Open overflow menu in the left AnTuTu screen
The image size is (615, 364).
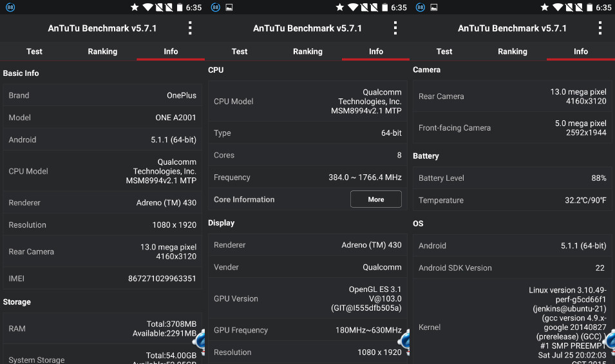[x=190, y=28]
